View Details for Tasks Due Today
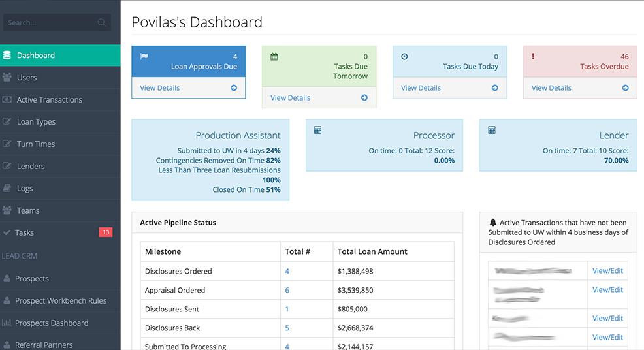 click(421, 88)
